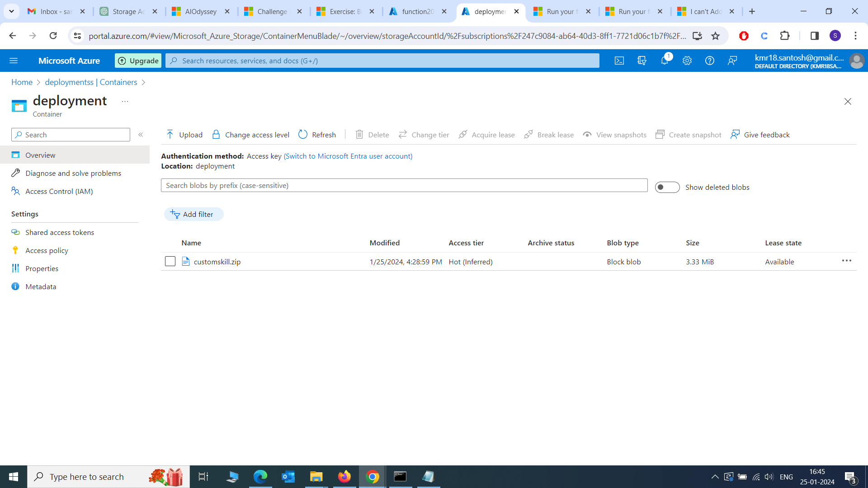Open Azure Cloud Shell icon
868x488 pixels.
(619, 61)
